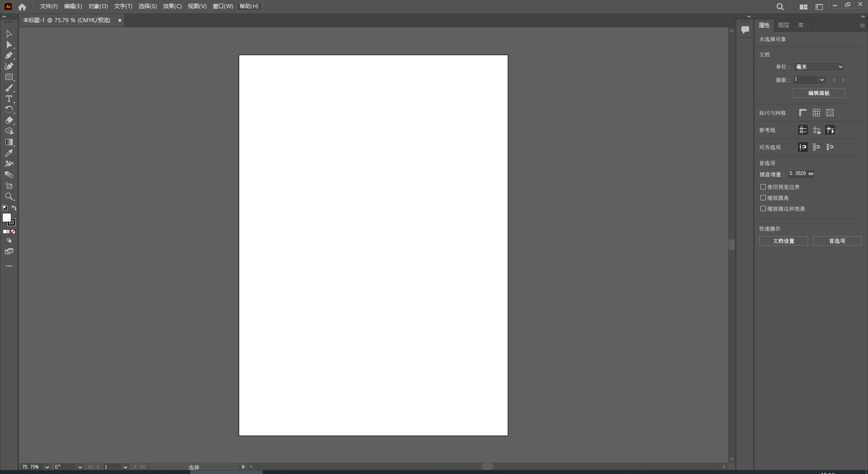Open the Properties panel menu icon
This screenshot has height=474, width=868.
tap(863, 25)
